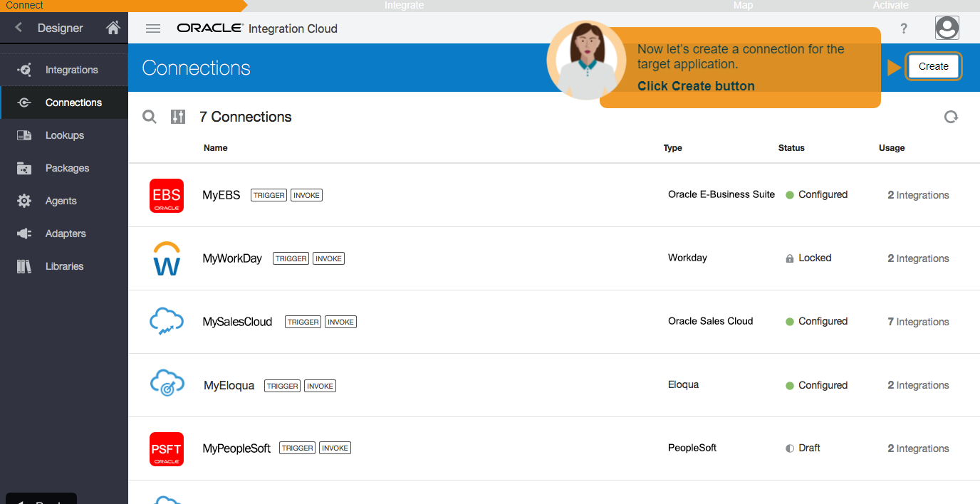Image resolution: width=980 pixels, height=504 pixels.
Task: Click the Activate step in progress bar
Action: (x=891, y=5)
